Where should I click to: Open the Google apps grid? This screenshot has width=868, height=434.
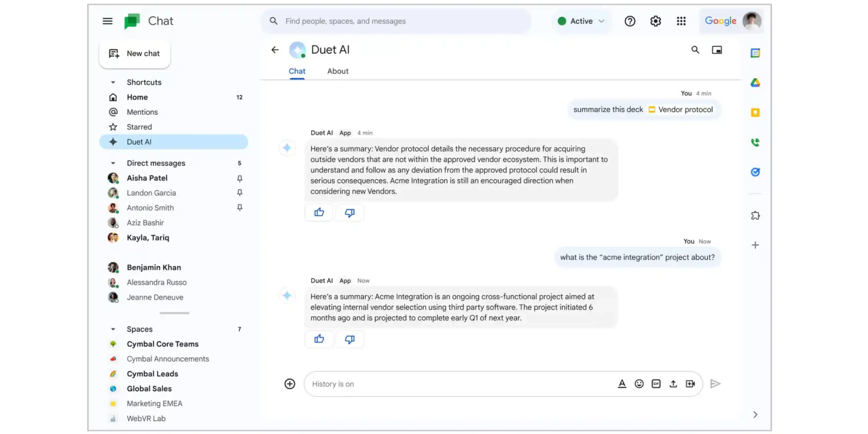pyautogui.click(x=681, y=21)
